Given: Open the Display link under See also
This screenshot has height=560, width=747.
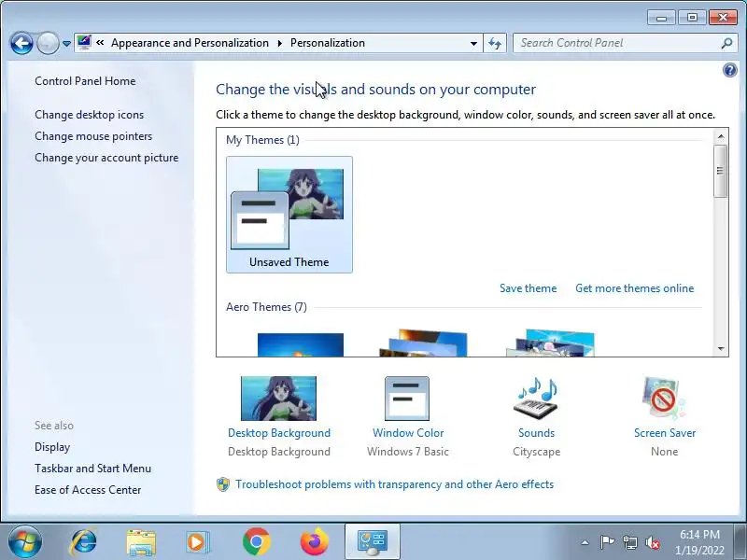Looking at the screenshot, I should click(52, 447).
